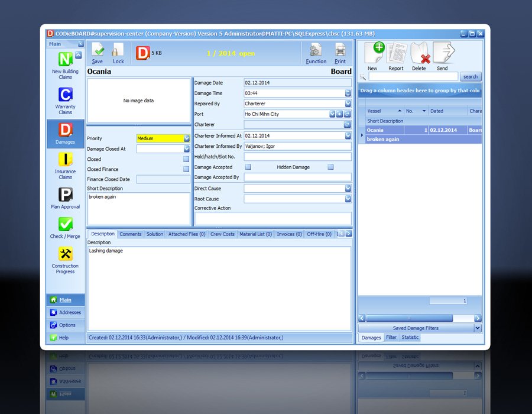The height and width of the screenshot is (414, 532).
Task: Toggle the Closed Finance checkbox
Action: 186,169
